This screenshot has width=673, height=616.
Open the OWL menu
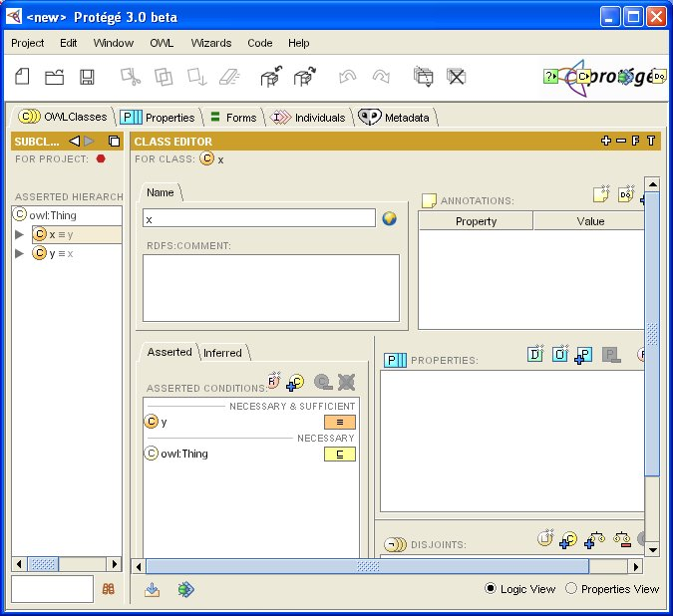(x=162, y=43)
